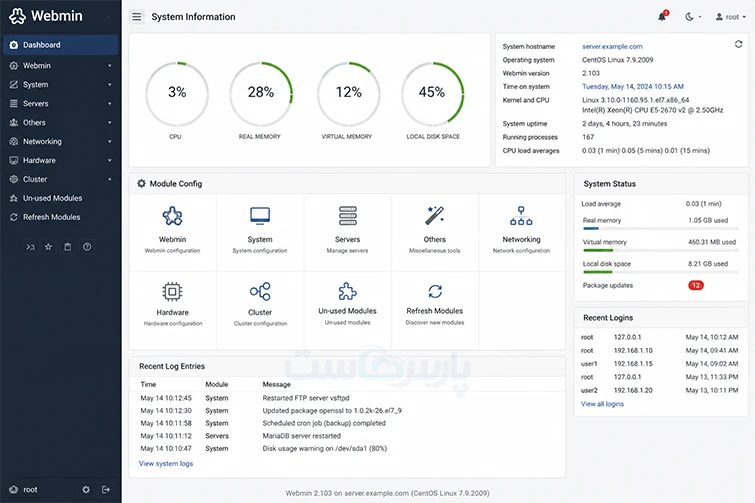Open Module Config gear icon
Image resolution: width=755 pixels, height=503 pixels.
click(x=141, y=183)
